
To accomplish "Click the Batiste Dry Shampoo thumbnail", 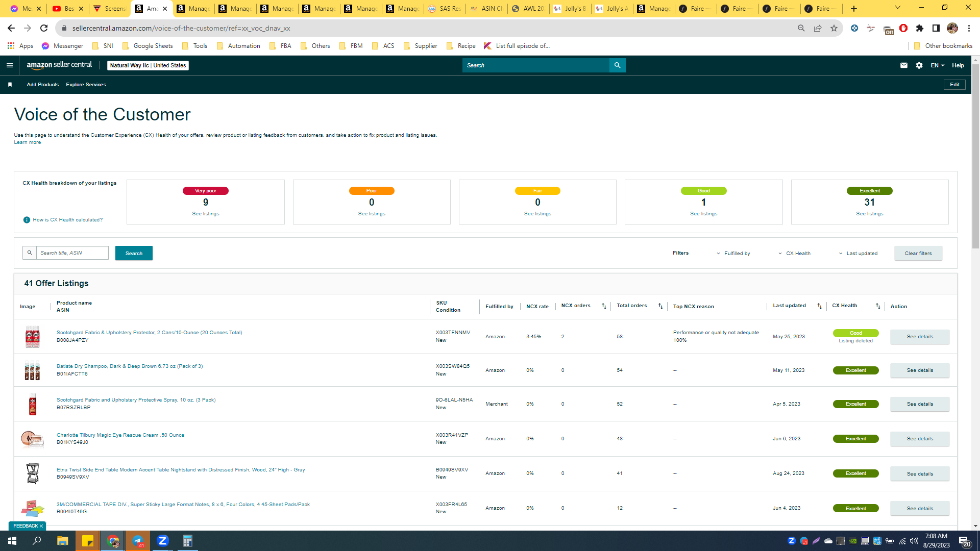I will coord(33,370).
